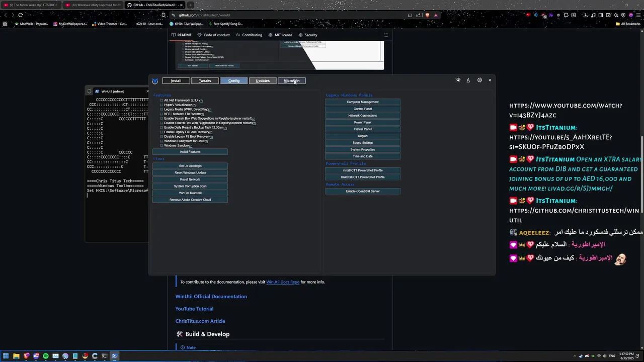Open Network Connections panel
Viewport: 644px width, 362px height.
tap(363, 116)
